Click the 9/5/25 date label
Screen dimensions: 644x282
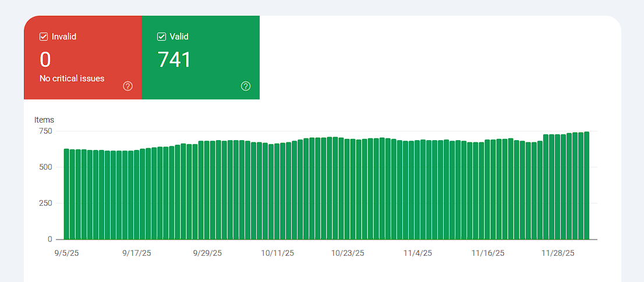(x=66, y=254)
